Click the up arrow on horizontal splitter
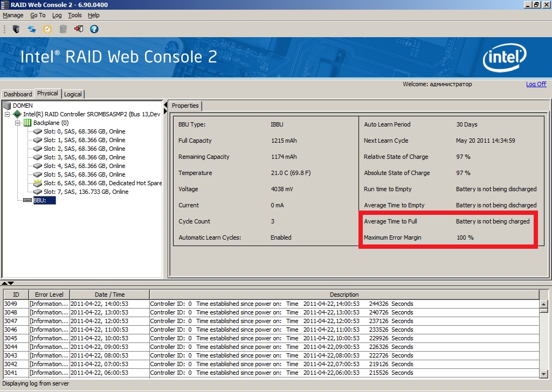The height and width of the screenshot is (392, 552). pos(4,283)
